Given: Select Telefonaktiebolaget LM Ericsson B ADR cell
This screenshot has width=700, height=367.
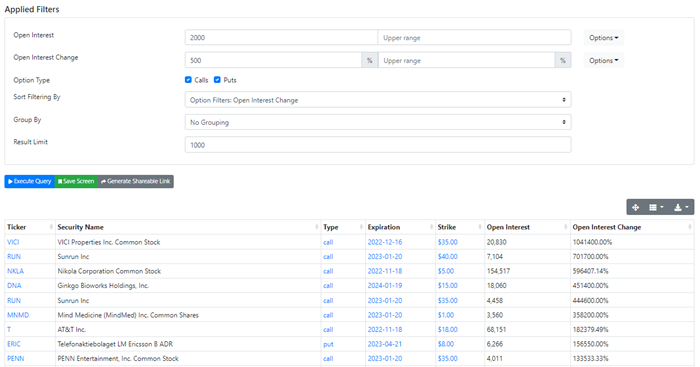Looking at the screenshot, I should (115, 344).
